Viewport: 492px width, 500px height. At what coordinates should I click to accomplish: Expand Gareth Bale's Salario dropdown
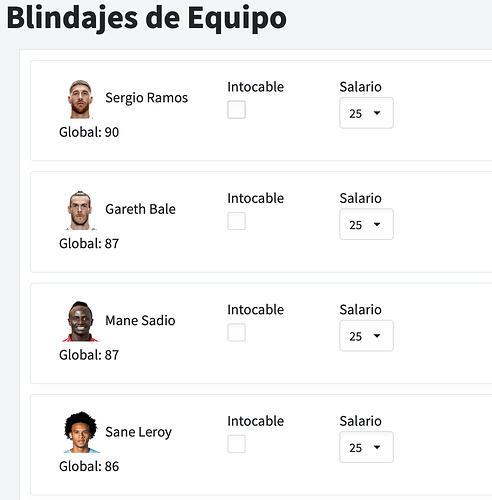click(366, 224)
